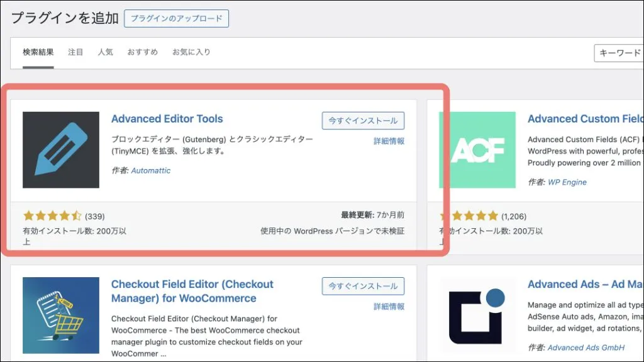
Task: Open 詳細情報 for Checkout Field Editor
Action: [389, 307]
